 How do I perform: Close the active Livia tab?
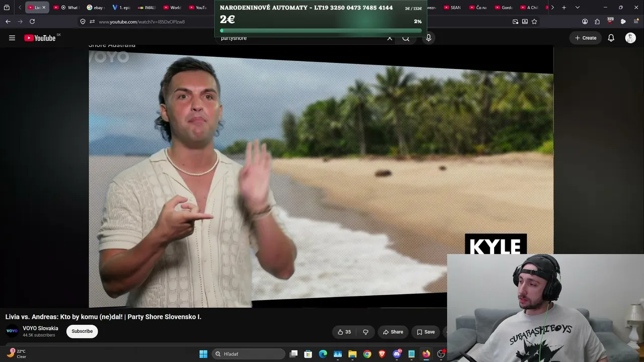tap(44, 8)
